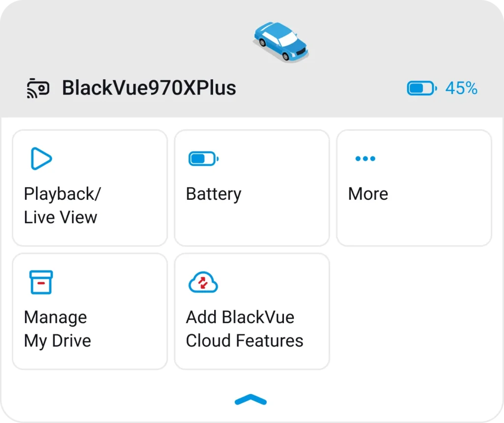Screen dimensions: 504x423
Task: Click the blue car illustration
Action: pos(281,41)
